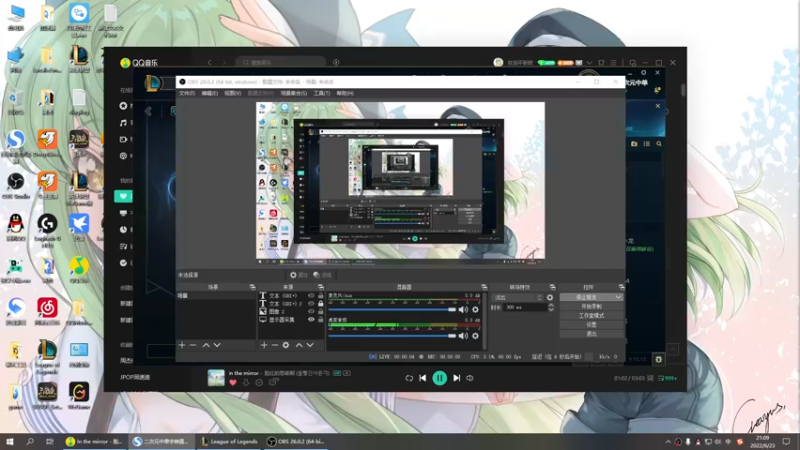Open Windows Start button on taskbar
This screenshot has height=450, width=800.
pyautogui.click(x=9, y=441)
